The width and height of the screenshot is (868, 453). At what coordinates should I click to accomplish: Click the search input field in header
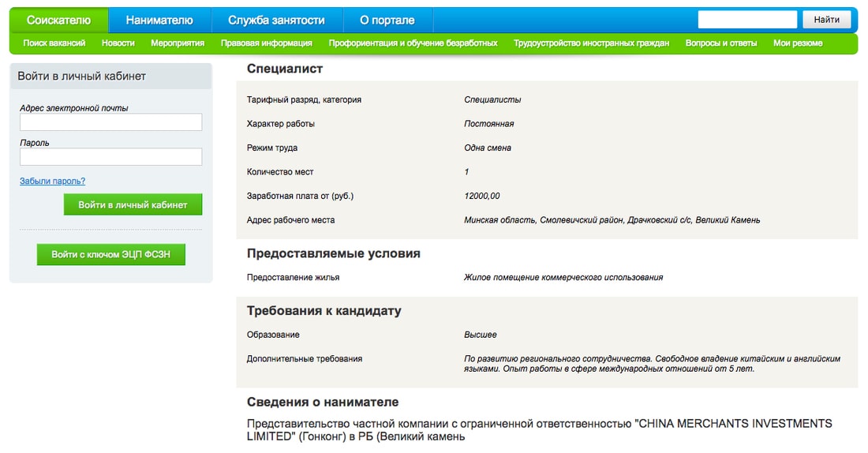pos(747,20)
